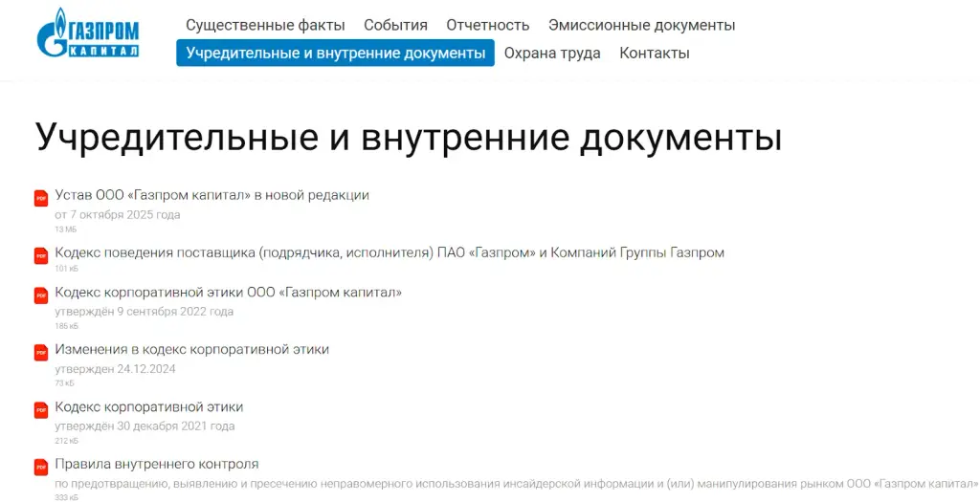
Task: Click the Газпром Капитал logo
Action: (88, 33)
